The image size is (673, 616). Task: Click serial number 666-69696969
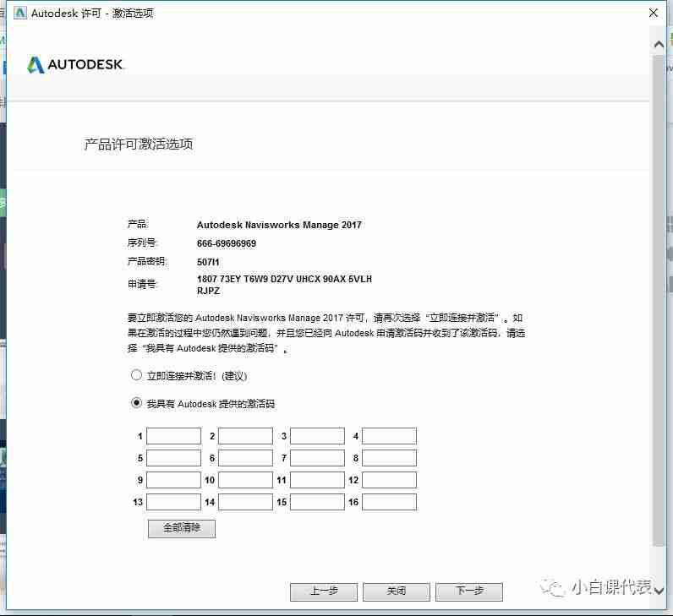coord(227,243)
